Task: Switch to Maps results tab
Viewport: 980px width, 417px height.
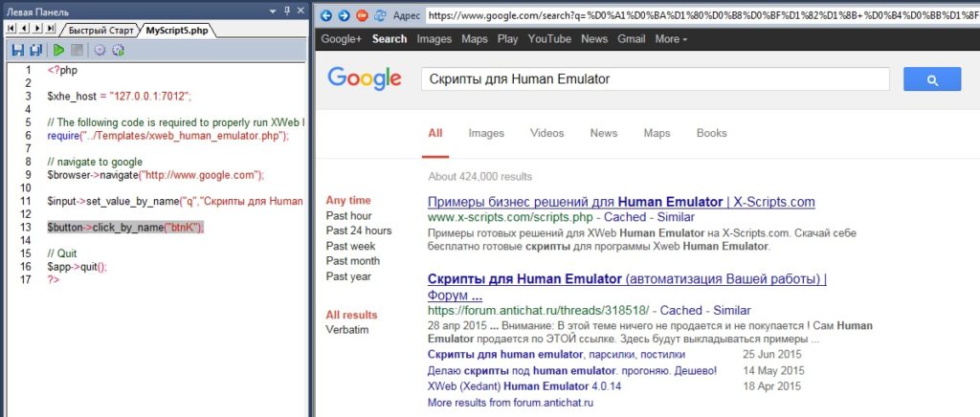Action: (x=657, y=133)
